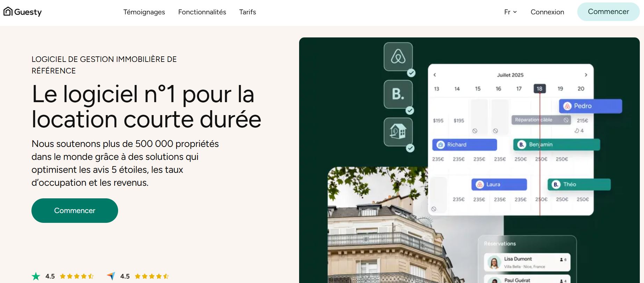Open the Témoignages menu item
The width and height of the screenshot is (644, 283).
[144, 12]
